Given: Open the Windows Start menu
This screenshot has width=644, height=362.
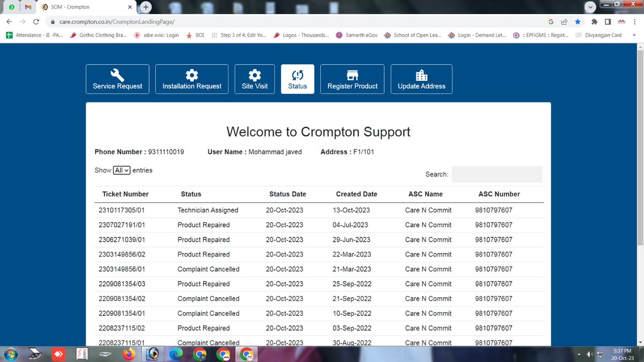Looking at the screenshot, I should [x=11, y=354].
